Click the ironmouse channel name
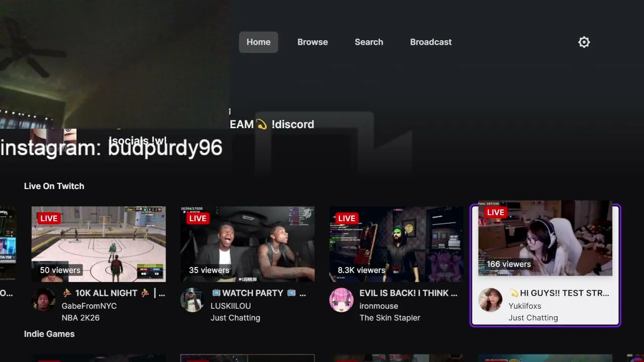The image size is (644, 362). click(379, 306)
